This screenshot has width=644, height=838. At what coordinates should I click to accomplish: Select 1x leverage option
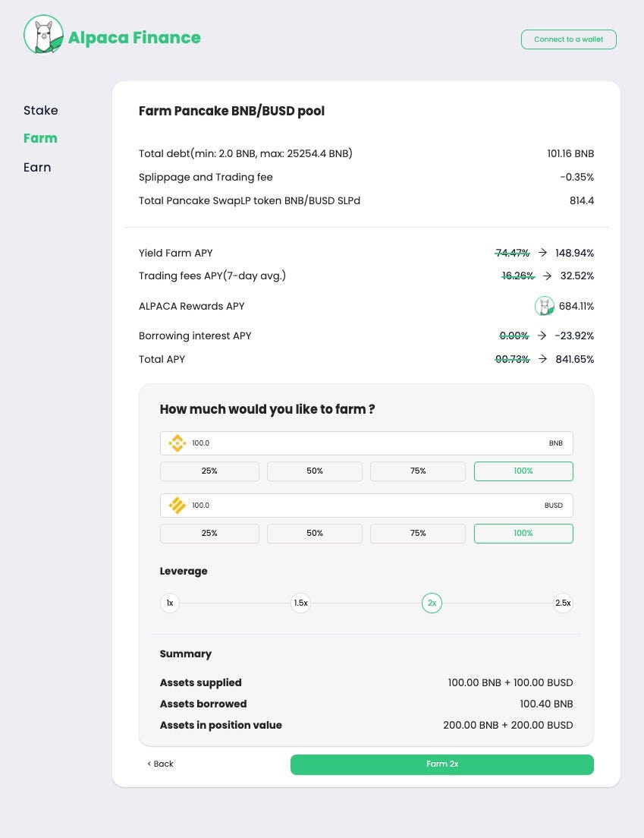170,603
